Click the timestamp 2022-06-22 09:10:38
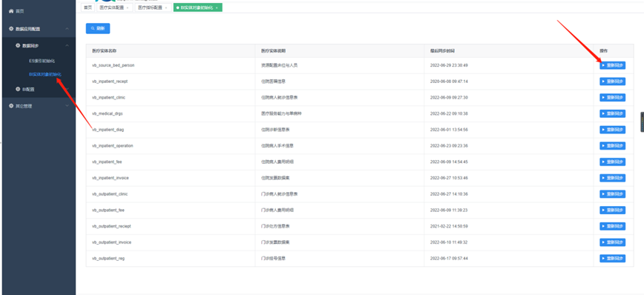 pos(449,113)
